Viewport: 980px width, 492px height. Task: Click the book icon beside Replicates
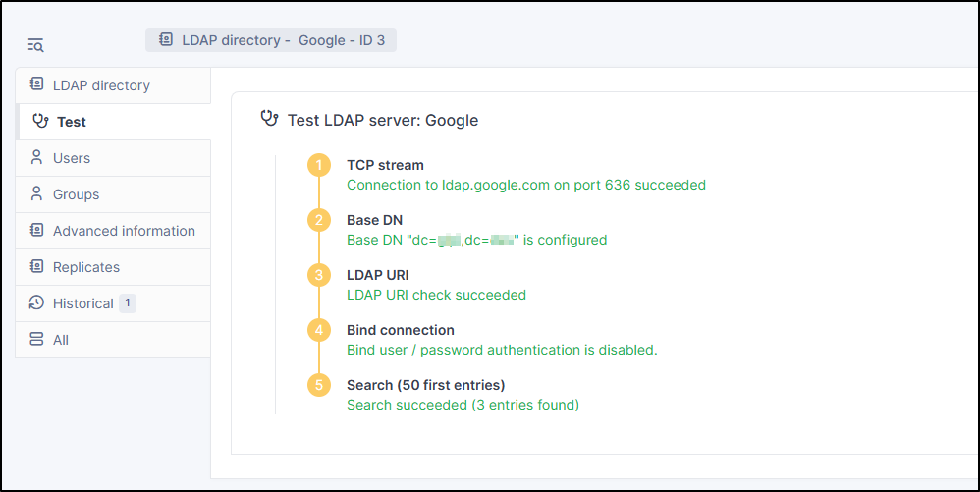tap(37, 267)
